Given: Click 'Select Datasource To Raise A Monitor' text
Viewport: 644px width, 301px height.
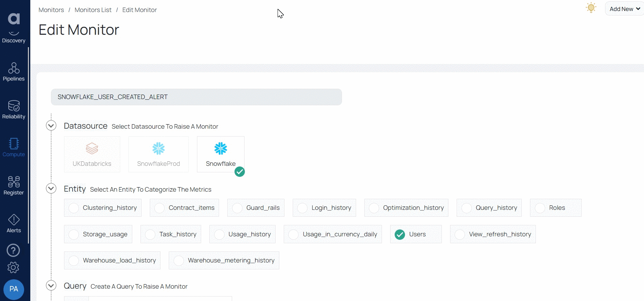Looking at the screenshot, I should tap(165, 127).
